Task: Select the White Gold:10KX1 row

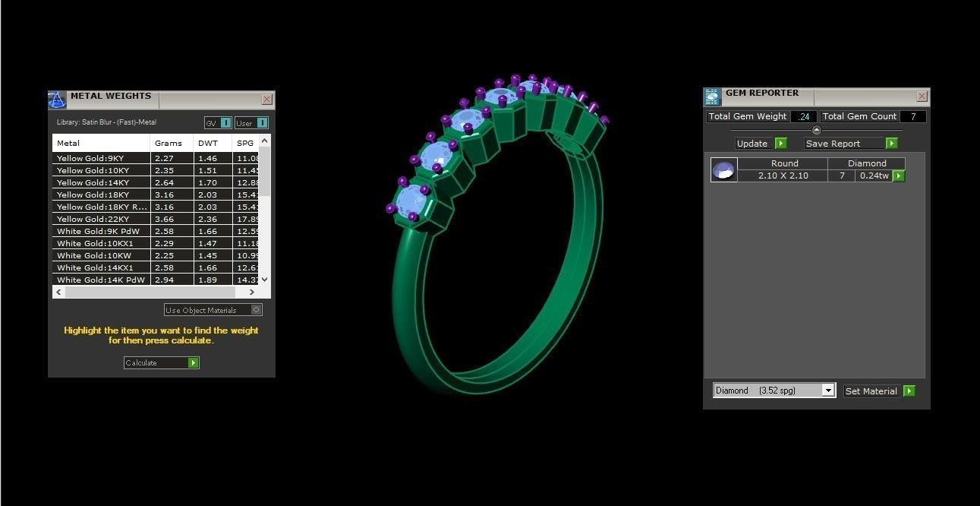Action: 156,244
